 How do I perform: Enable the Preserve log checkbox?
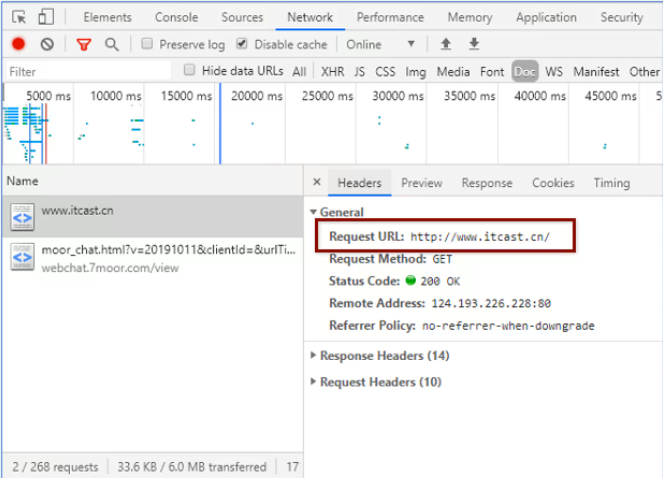pos(147,44)
